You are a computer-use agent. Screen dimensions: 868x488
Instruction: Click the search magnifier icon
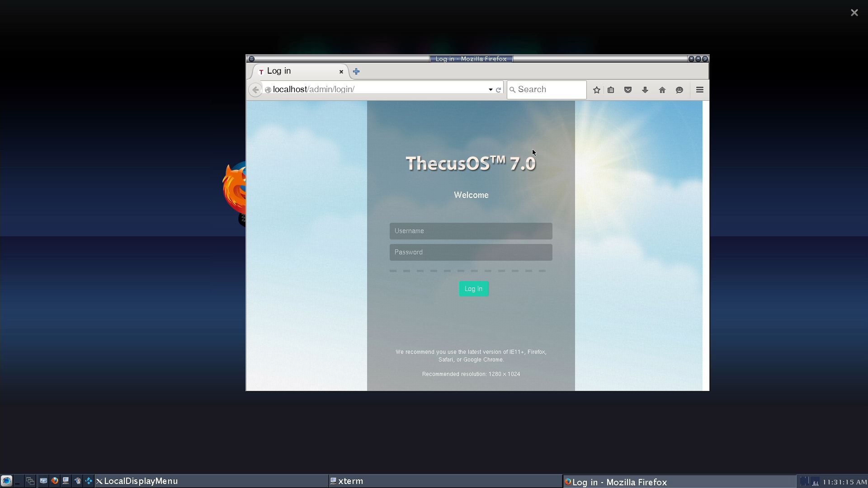click(x=512, y=89)
